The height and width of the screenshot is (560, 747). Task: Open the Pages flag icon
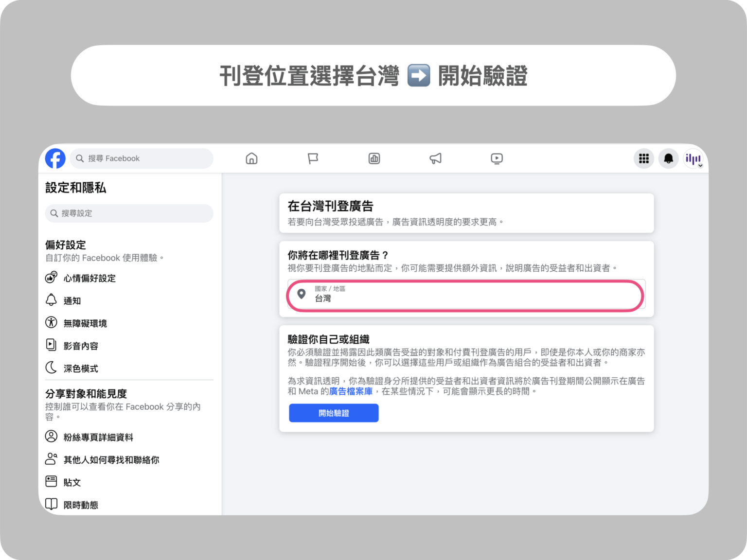(313, 158)
